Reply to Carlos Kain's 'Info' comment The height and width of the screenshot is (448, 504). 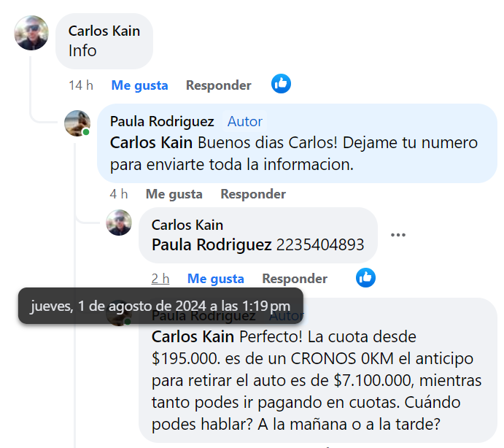coord(218,85)
